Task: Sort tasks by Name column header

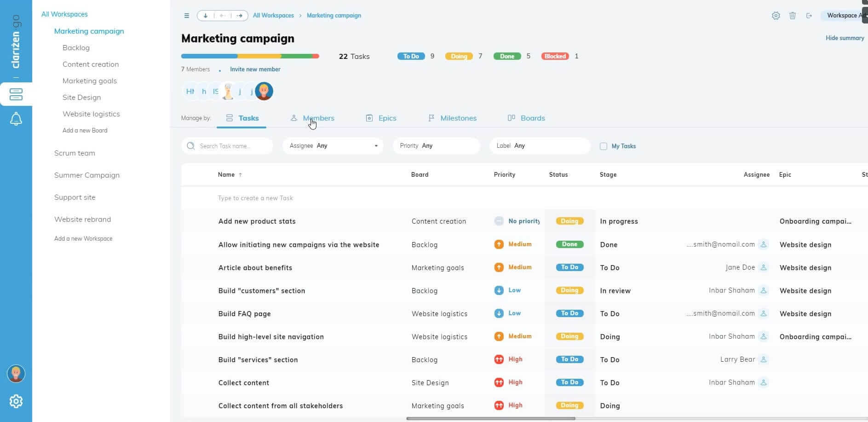Action: point(226,175)
